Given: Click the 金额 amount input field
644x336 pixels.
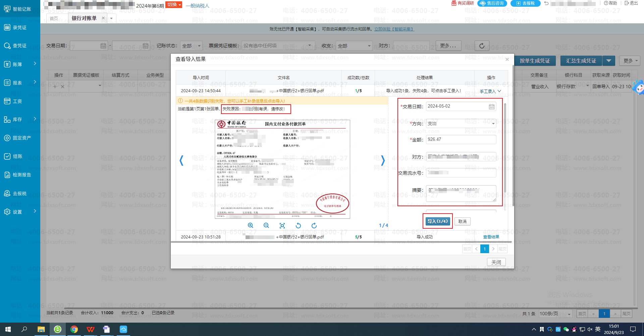Looking at the screenshot, I should tap(461, 139).
